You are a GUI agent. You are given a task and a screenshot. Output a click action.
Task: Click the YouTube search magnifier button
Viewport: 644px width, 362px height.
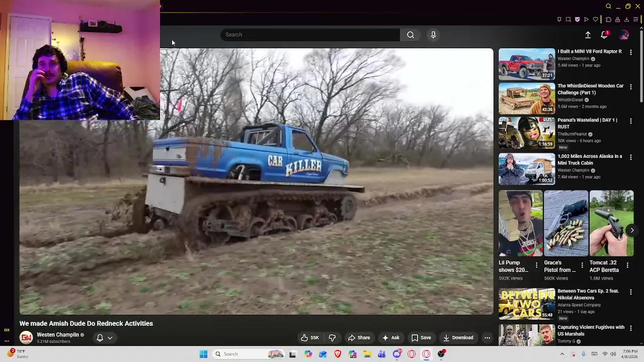tap(411, 35)
